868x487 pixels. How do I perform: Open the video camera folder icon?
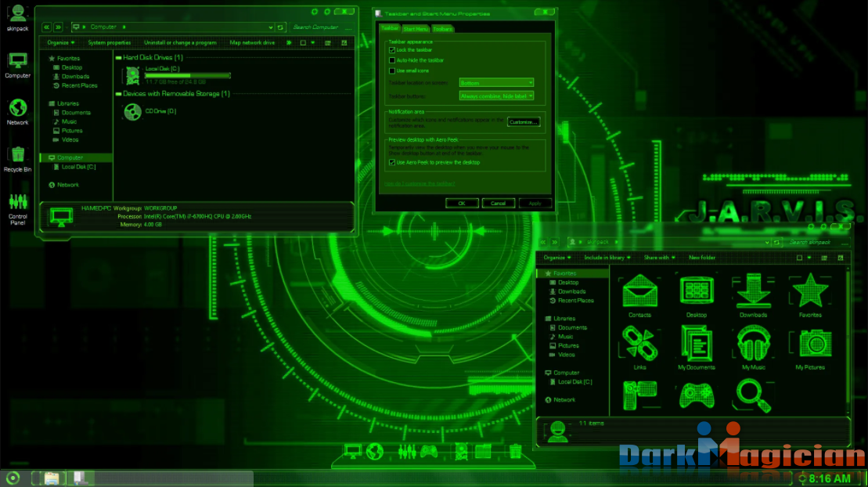point(640,395)
